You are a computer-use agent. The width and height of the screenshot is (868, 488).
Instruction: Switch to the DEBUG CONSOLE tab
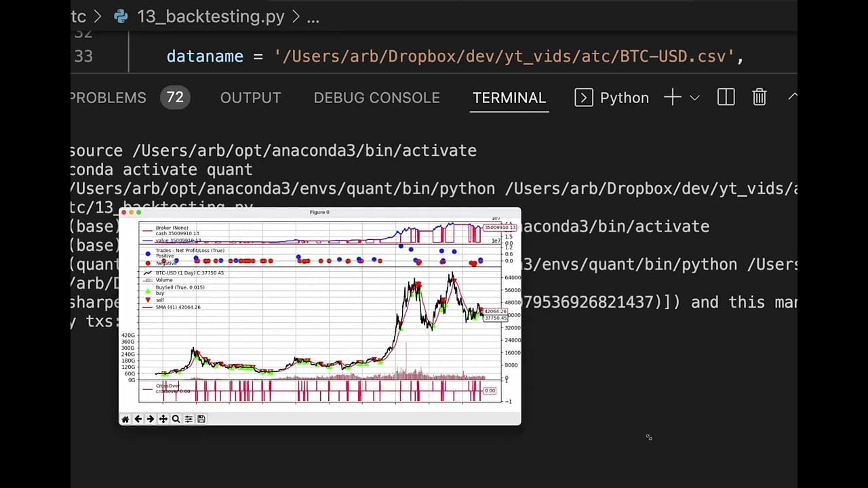coord(376,98)
